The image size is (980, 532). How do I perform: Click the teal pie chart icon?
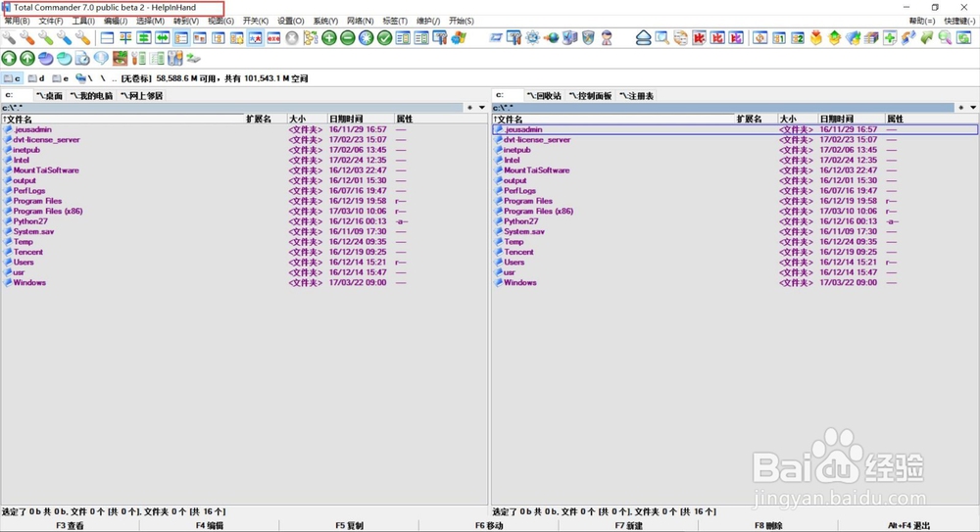click(x=65, y=59)
